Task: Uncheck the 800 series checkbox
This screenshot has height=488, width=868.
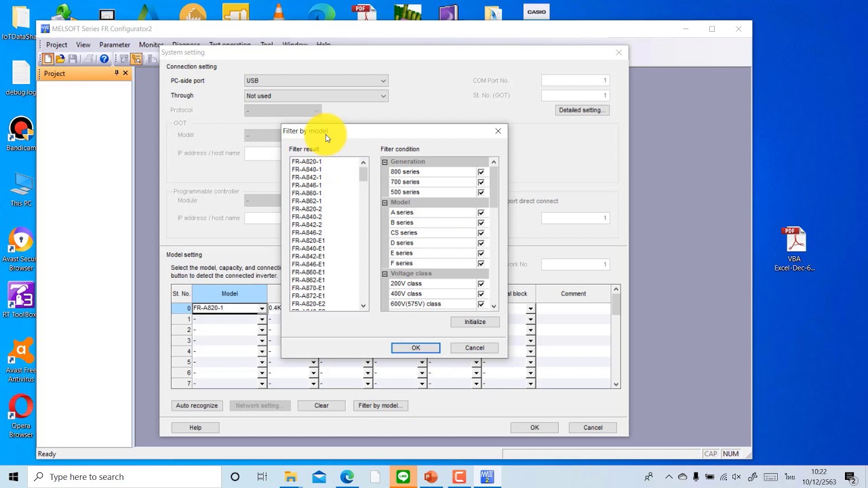Action: [481, 172]
